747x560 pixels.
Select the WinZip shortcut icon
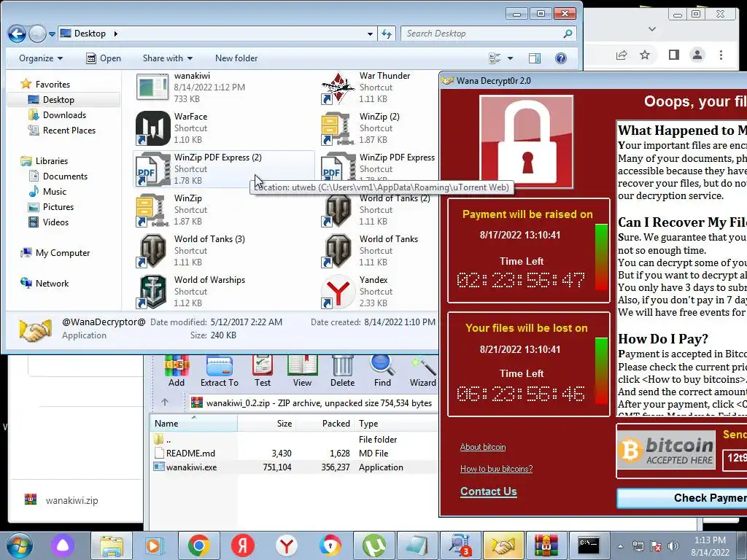click(x=152, y=210)
